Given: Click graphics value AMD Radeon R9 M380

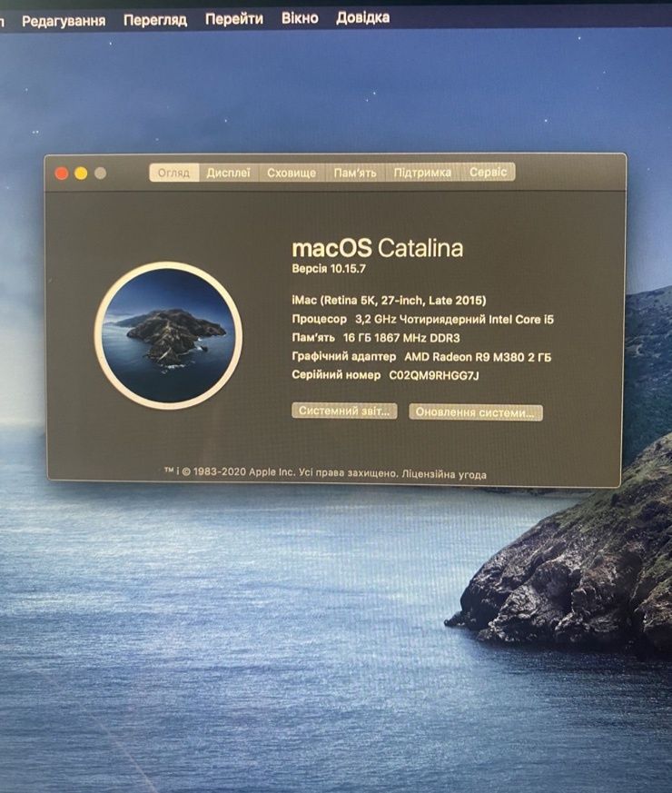Looking at the screenshot, I should (478, 357).
